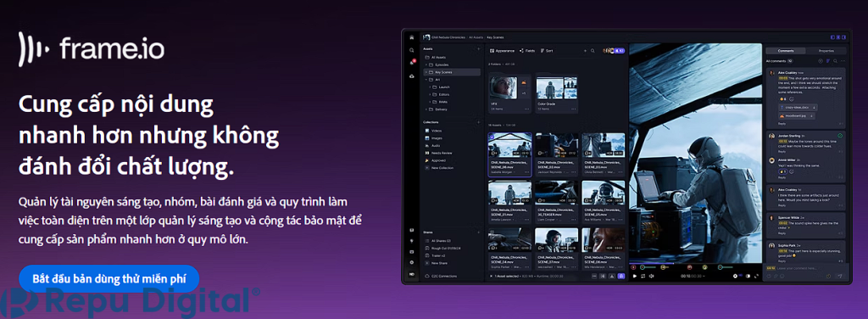
Task: Switch to the Comments tab
Action: point(785,50)
